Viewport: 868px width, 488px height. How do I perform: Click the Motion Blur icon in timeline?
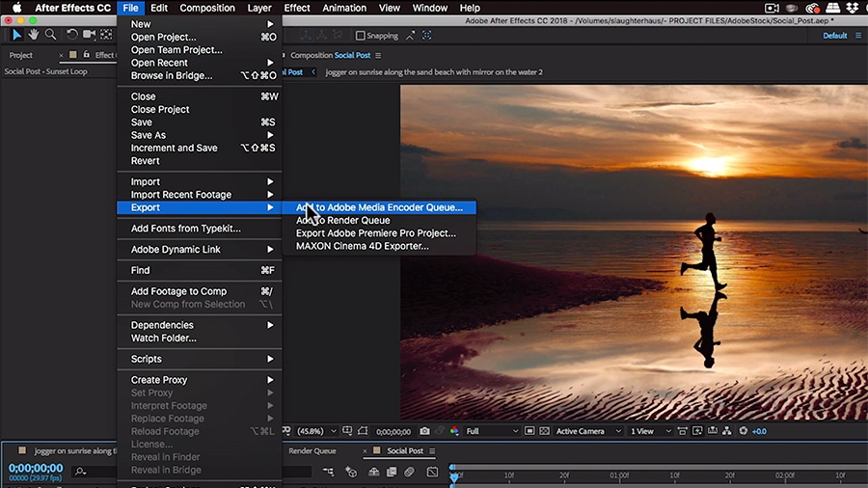[409, 472]
